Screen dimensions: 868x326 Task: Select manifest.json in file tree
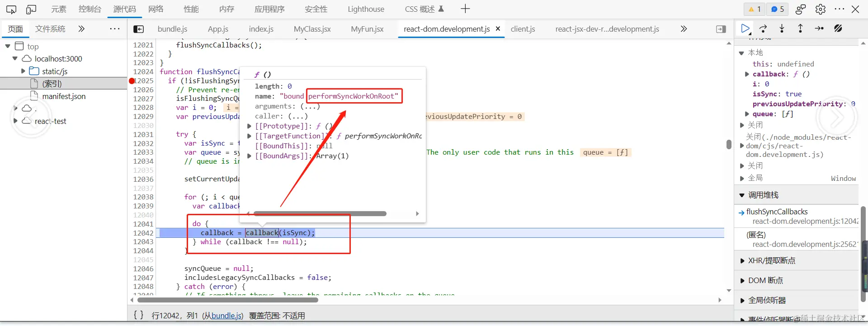64,96
